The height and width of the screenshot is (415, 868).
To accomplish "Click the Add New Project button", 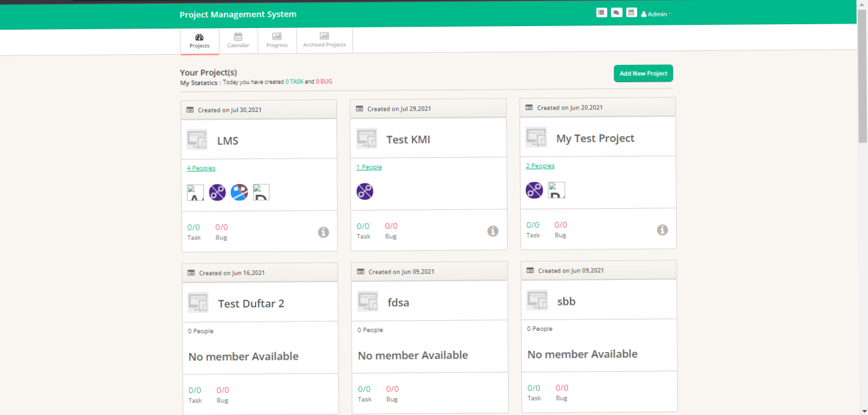I will coord(643,73).
